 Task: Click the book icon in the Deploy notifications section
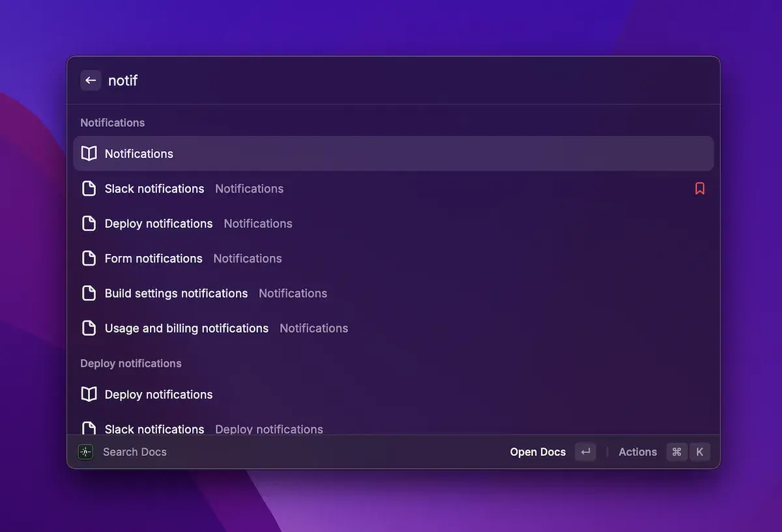[x=89, y=395]
